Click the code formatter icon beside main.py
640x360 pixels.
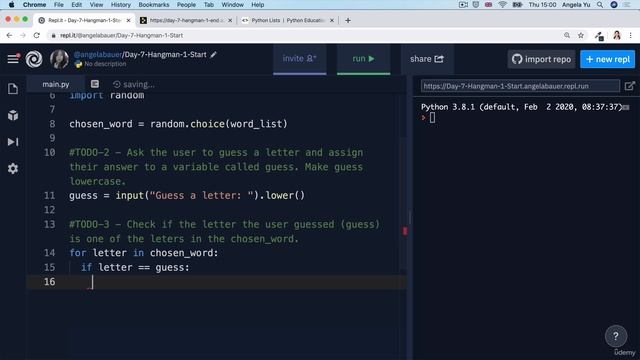pyautogui.click(x=95, y=84)
